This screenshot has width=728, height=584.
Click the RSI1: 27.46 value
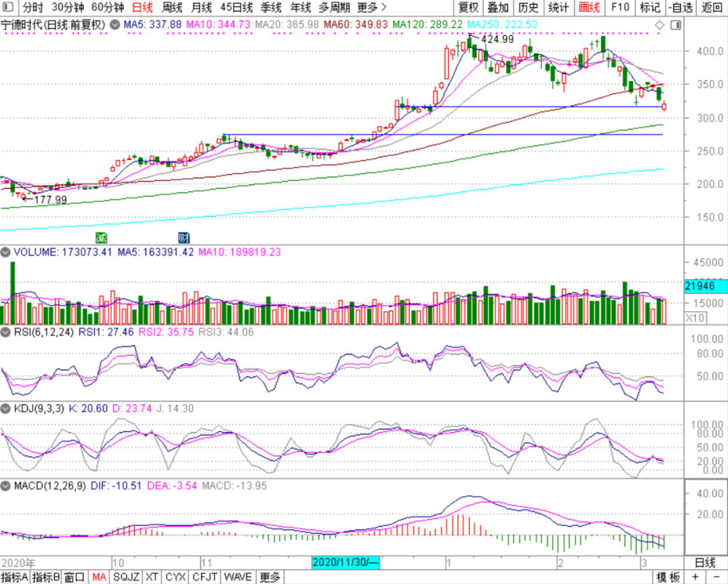pos(106,332)
